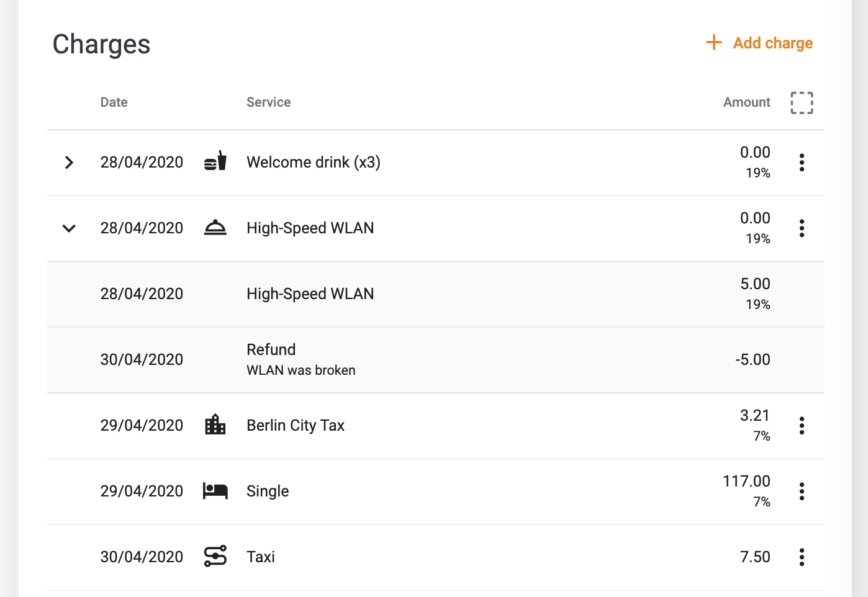
Task: Select the Welcome drink (x3) service name
Action: 314,163
